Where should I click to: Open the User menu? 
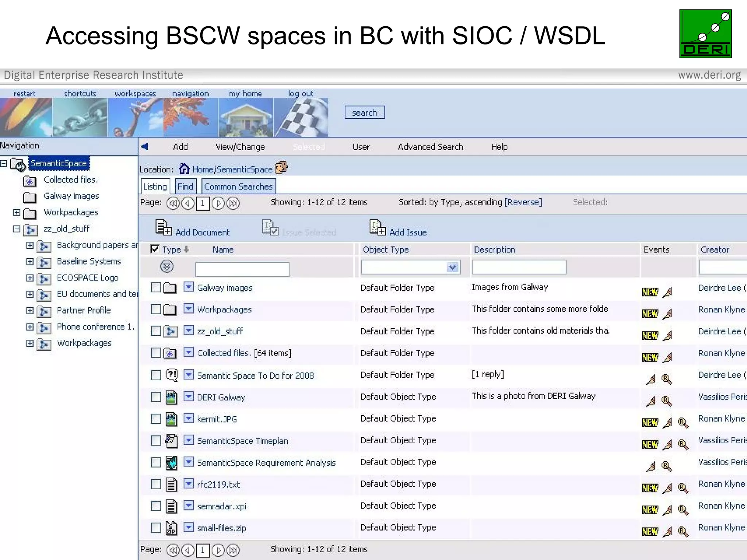coord(361,147)
